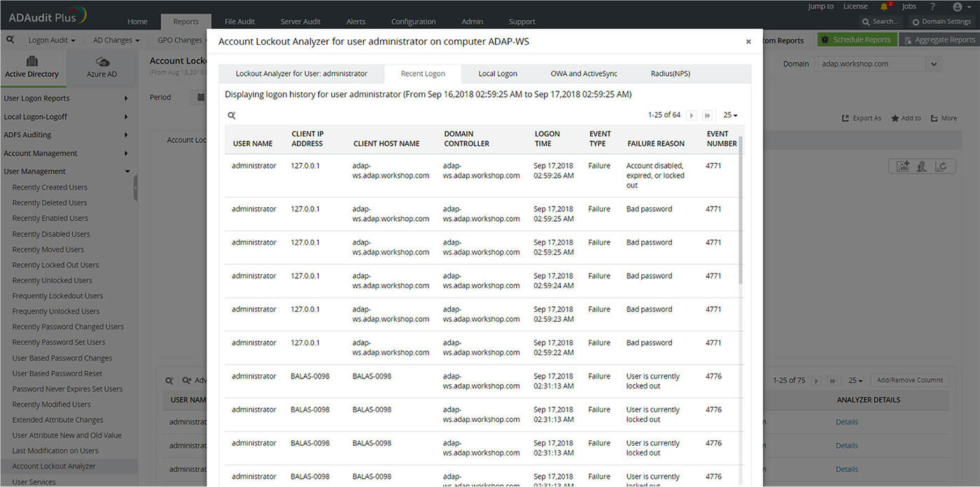Expand the User Logon Reports menu

click(126, 99)
